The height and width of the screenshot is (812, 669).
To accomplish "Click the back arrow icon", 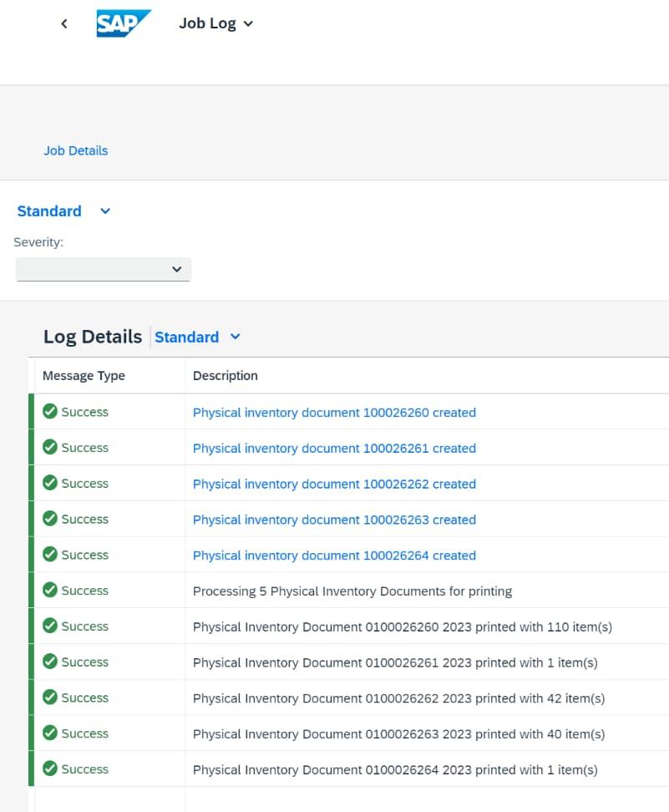I will click(x=64, y=23).
